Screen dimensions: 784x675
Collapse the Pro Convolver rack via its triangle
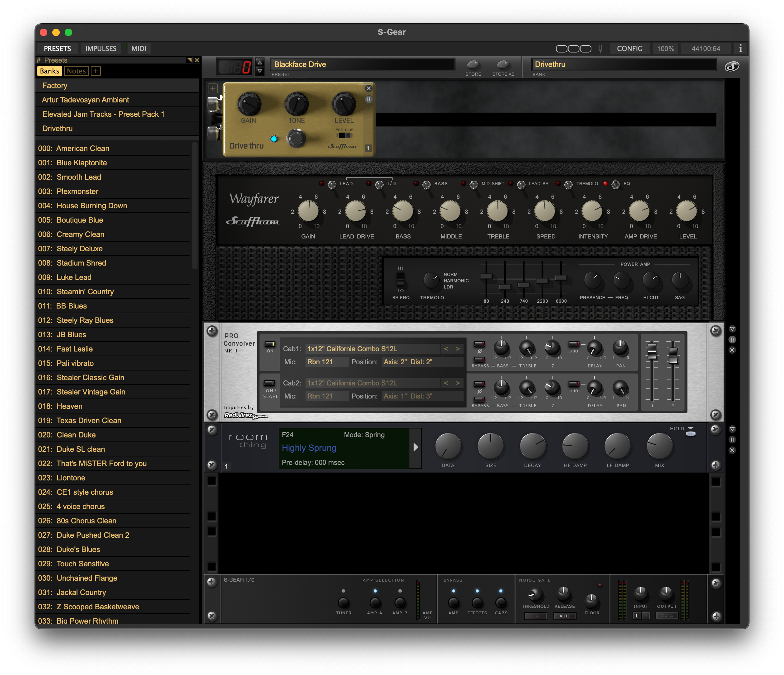click(733, 328)
